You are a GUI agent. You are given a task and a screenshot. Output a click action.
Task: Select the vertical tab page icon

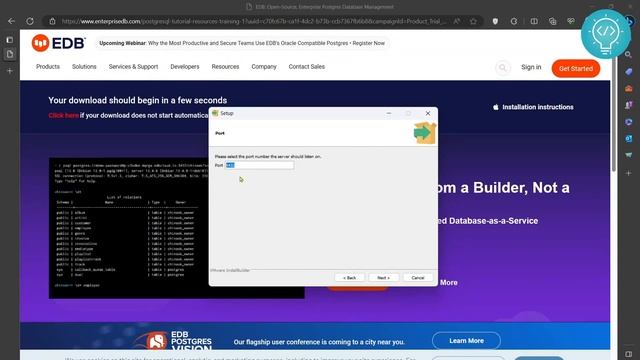(x=10, y=54)
